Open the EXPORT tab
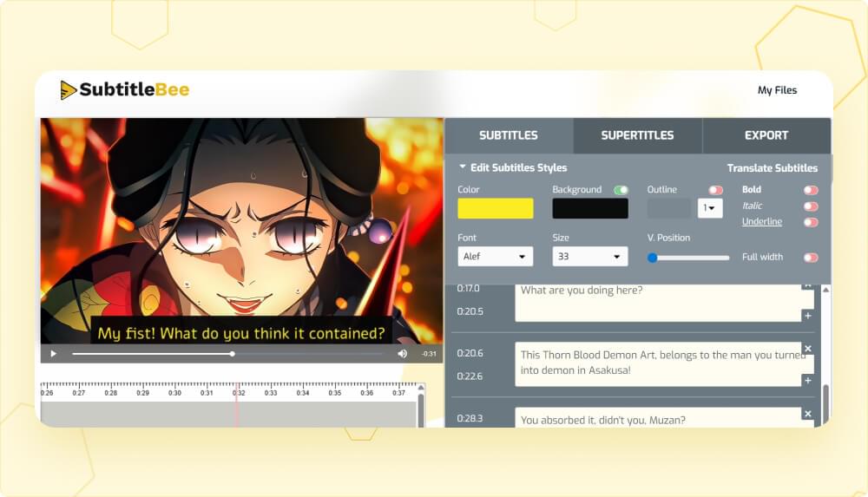The image size is (868, 497). click(x=766, y=135)
